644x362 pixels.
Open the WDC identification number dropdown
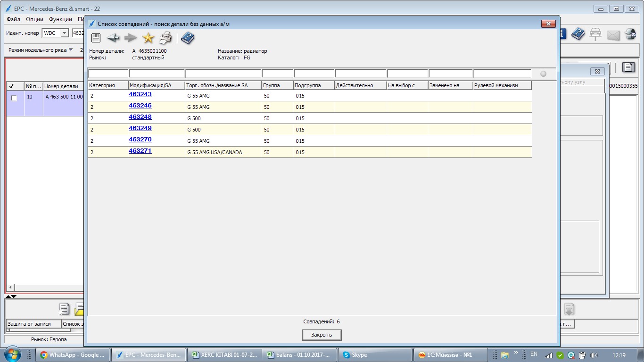click(64, 33)
